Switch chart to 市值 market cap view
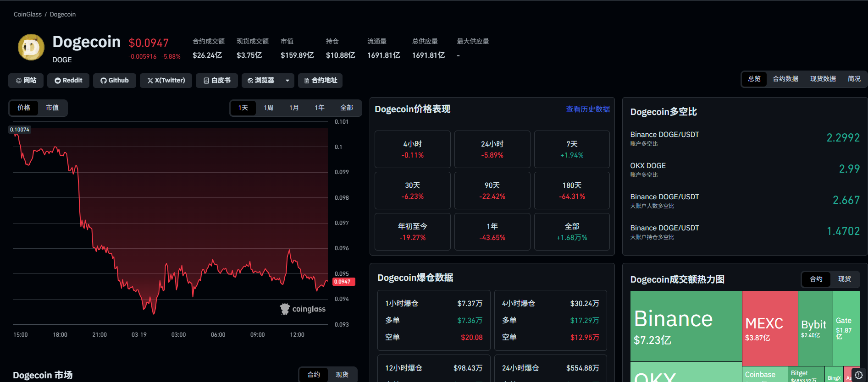The image size is (868, 382). click(x=52, y=108)
